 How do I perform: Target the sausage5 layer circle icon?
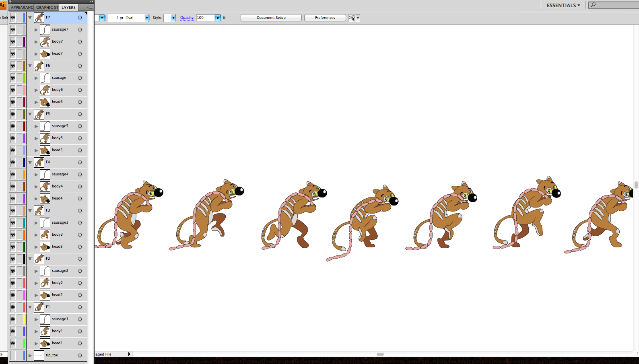[x=80, y=126]
